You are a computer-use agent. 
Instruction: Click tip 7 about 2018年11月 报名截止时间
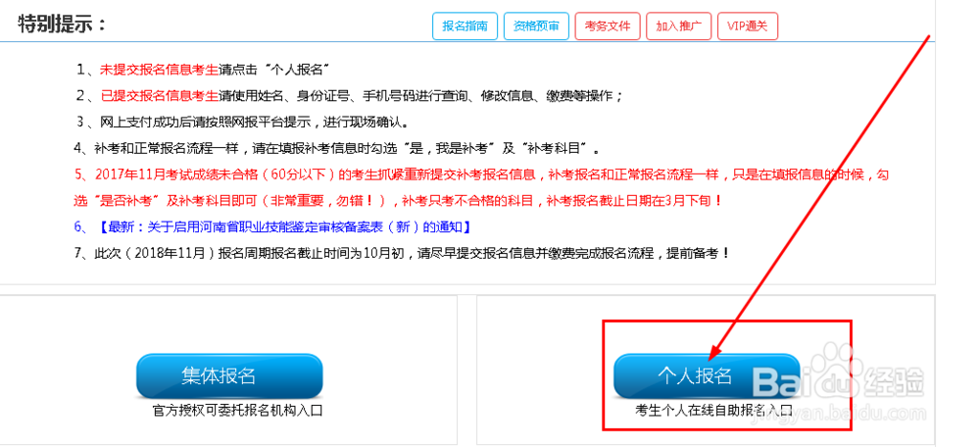click(402, 254)
